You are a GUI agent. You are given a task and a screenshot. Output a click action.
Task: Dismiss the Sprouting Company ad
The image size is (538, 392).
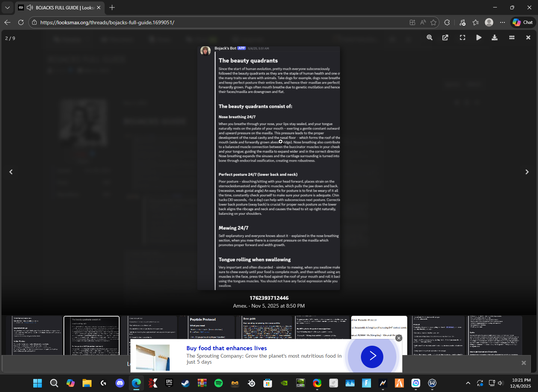[x=399, y=338]
